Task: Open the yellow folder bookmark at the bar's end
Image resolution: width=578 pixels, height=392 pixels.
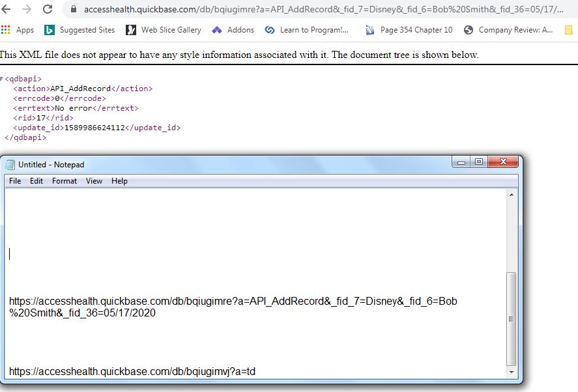Action: pos(568,30)
